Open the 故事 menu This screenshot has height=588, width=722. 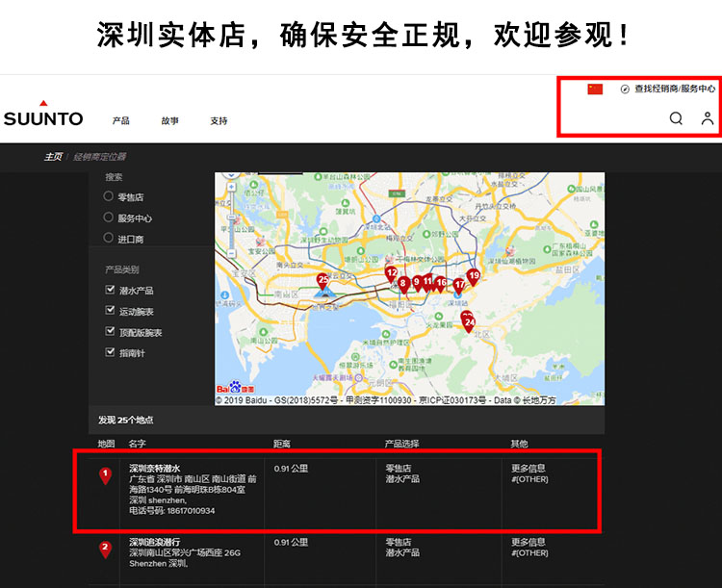point(169,120)
